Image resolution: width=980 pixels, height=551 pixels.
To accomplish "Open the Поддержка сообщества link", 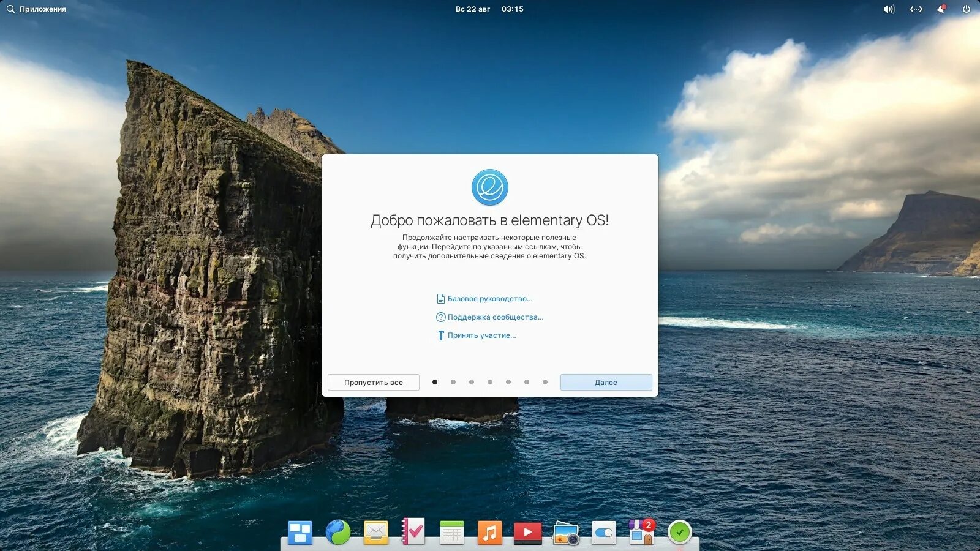I will (x=489, y=317).
